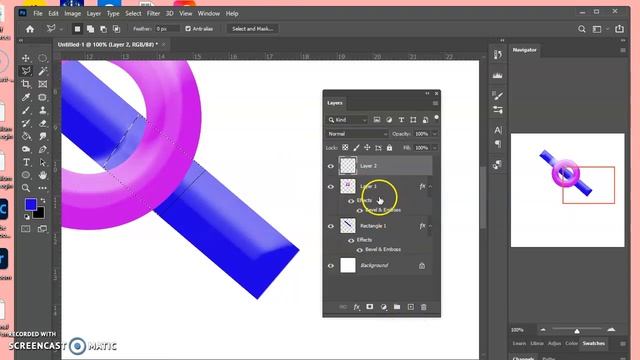Toggle the lock all padlock icon

(389, 148)
